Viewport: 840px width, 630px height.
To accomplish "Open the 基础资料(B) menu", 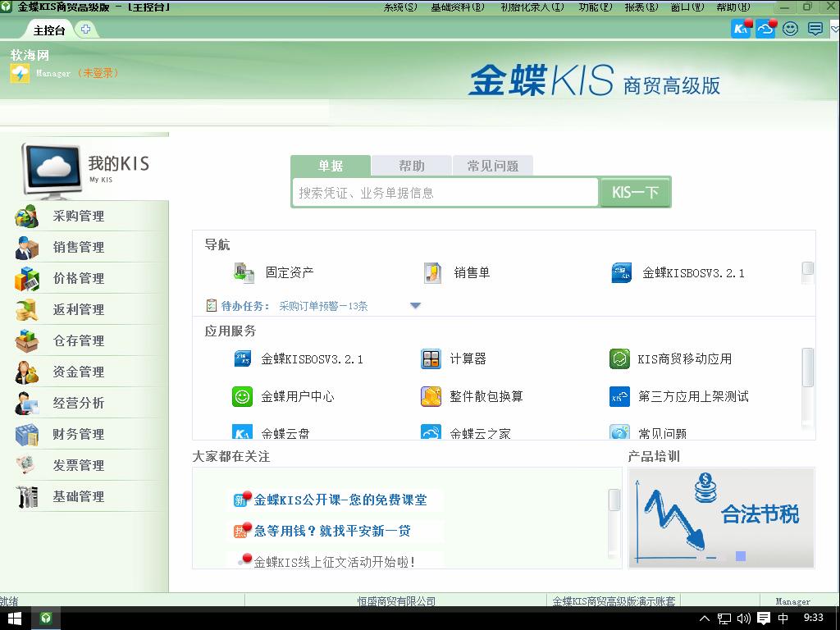I will (458, 7).
